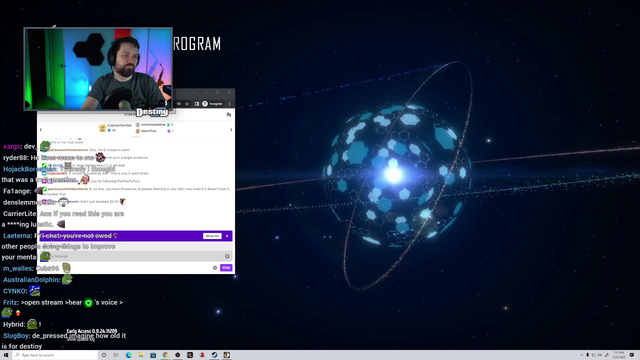Screen dimensions: 640x360
Task: Click the Incognito profile indicator
Action: click(213, 104)
